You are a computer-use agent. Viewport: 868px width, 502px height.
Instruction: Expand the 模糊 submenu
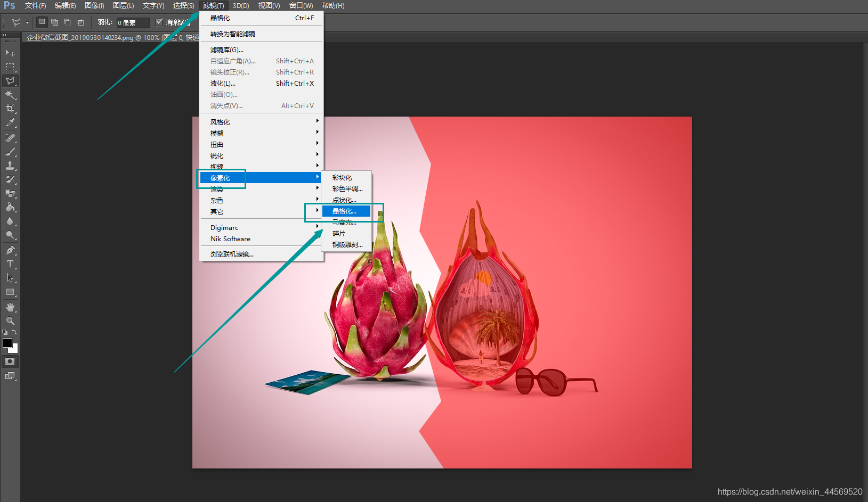click(261, 133)
